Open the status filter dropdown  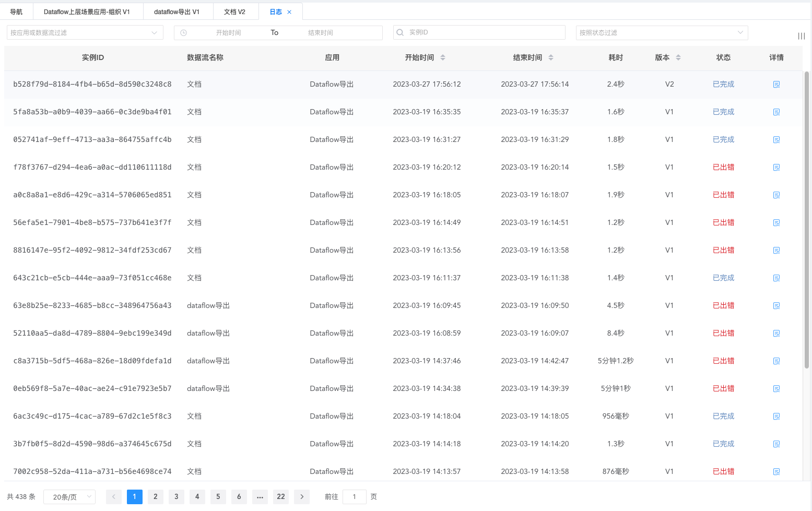pos(662,32)
